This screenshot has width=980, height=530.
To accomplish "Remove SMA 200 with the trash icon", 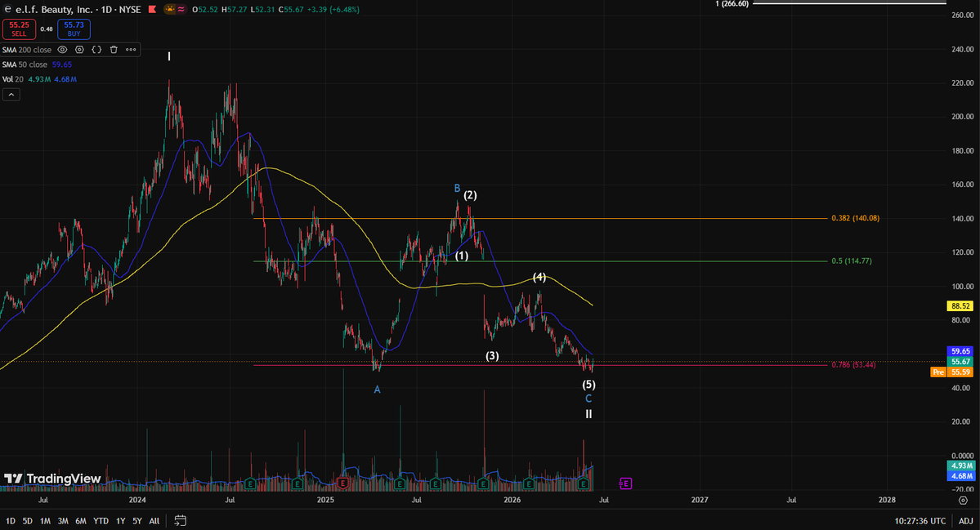I will 114,49.
